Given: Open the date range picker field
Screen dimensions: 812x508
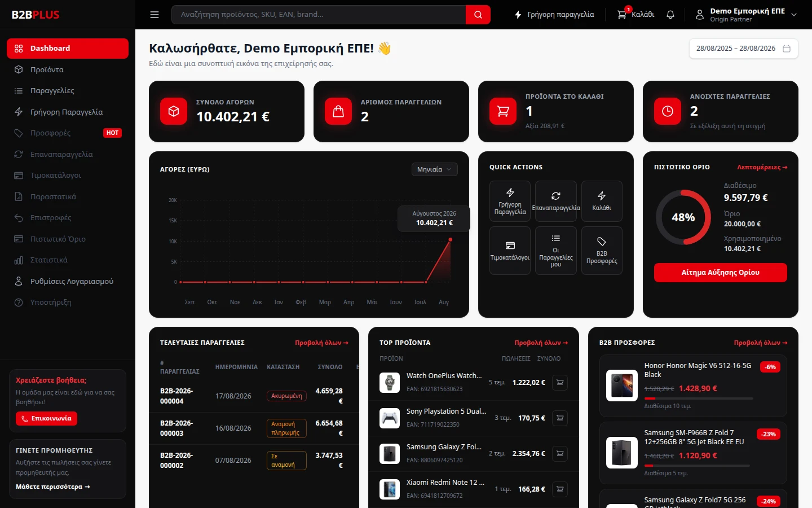Looking at the screenshot, I should point(743,49).
